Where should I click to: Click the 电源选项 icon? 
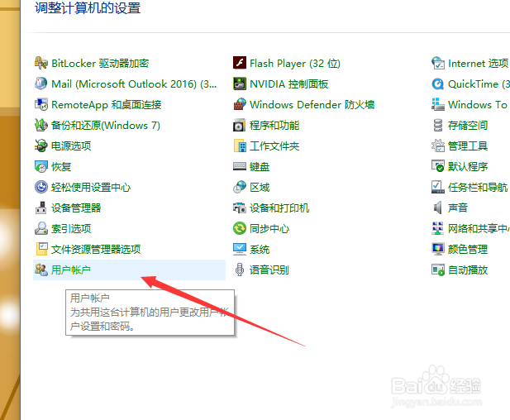41,146
